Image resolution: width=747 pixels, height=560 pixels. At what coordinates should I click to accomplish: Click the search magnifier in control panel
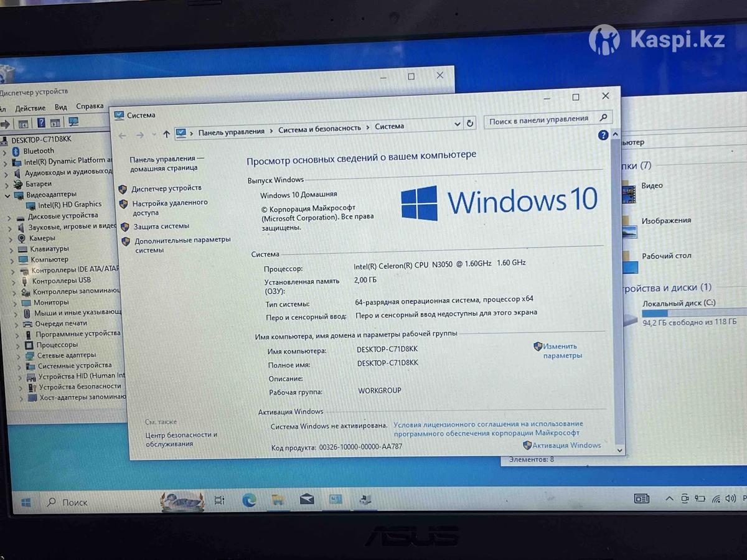(x=603, y=118)
